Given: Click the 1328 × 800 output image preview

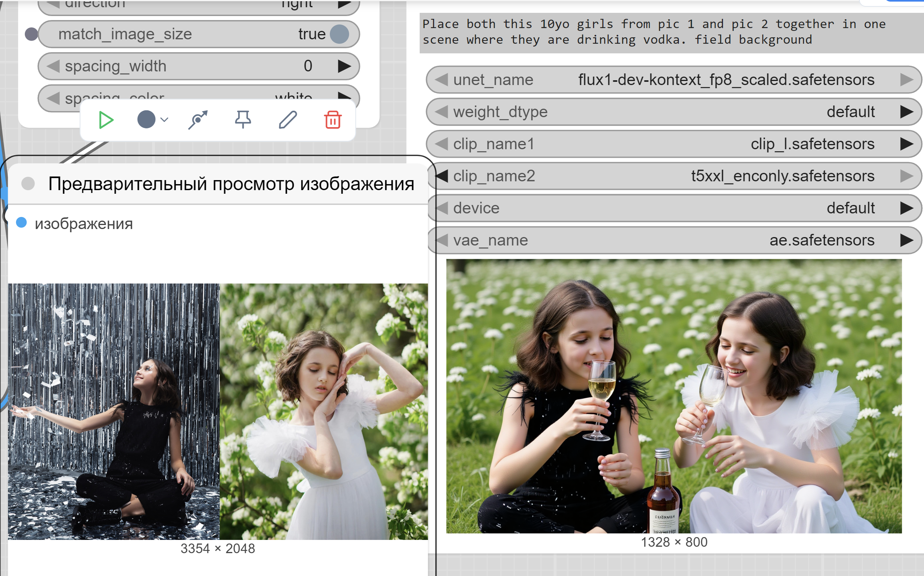Looking at the screenshot, I should coord(674,396).
